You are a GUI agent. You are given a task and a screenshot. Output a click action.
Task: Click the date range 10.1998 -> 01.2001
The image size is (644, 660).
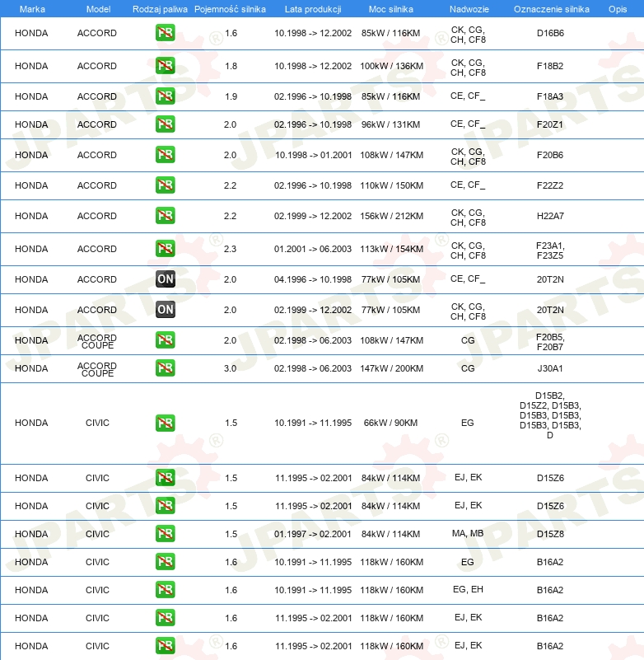click(314, 155)
